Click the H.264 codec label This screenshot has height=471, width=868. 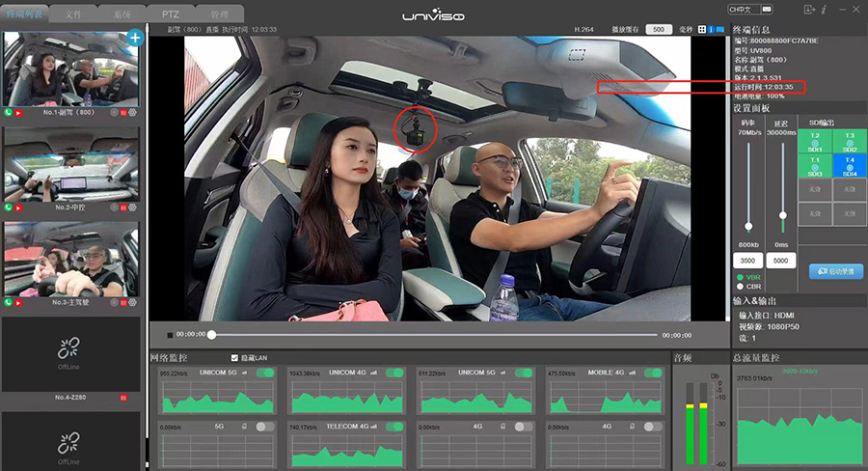click(583, 29)
